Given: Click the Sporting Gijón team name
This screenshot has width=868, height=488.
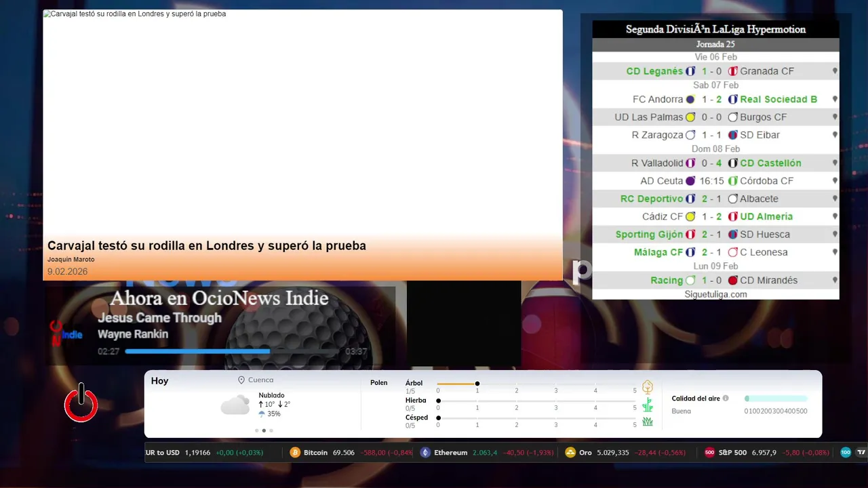Looking at the screenshot, I should [649, 235].
